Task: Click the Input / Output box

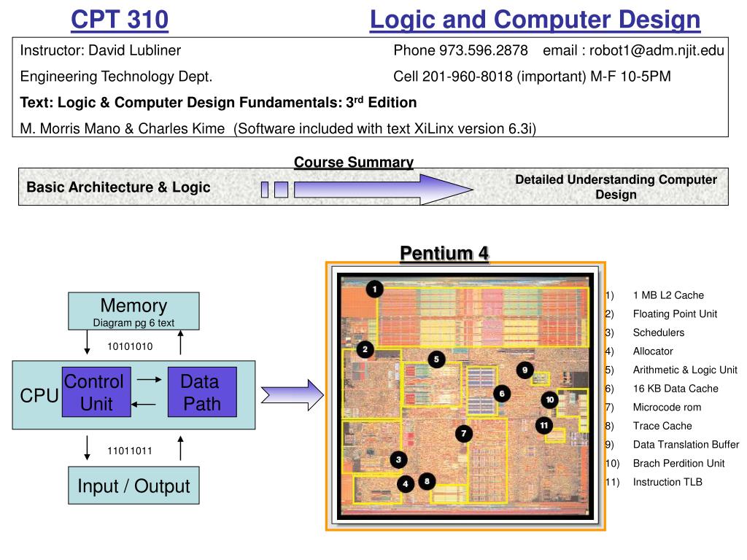Action: point(133,485)
